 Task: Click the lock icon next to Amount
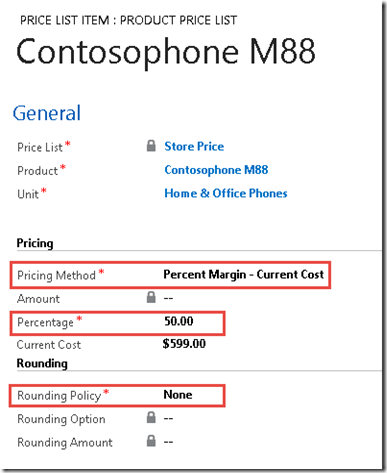[x=151, y=297]
